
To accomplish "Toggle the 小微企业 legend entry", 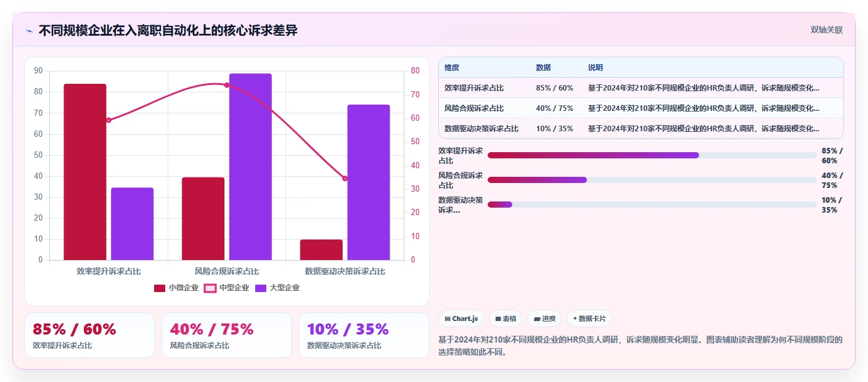I will click(x=176, y=288).
